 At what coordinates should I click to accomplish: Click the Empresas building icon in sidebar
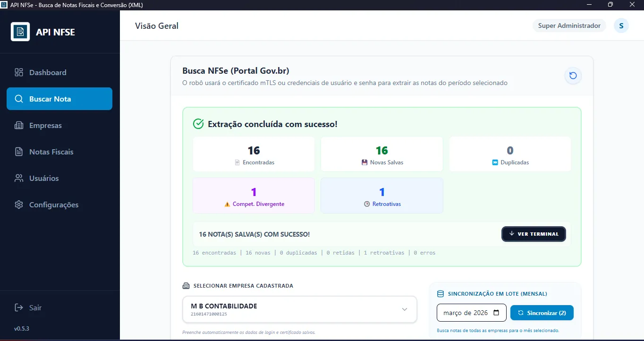19,125
